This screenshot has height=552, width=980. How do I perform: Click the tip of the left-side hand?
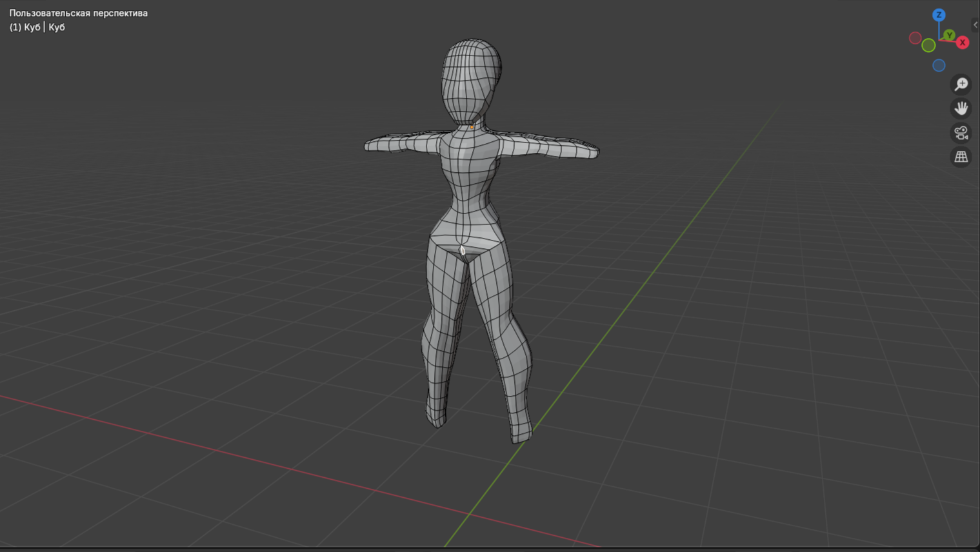369,146
